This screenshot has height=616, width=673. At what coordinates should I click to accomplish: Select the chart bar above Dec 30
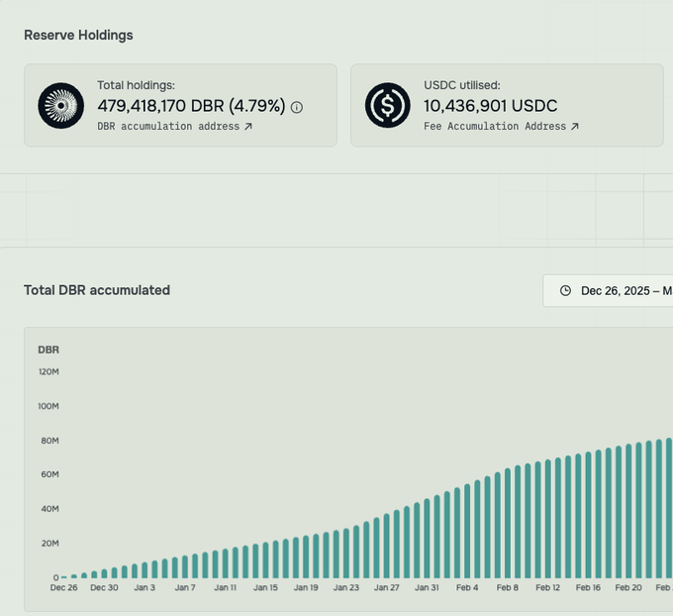pyautogui.click(x=105, y=572)
